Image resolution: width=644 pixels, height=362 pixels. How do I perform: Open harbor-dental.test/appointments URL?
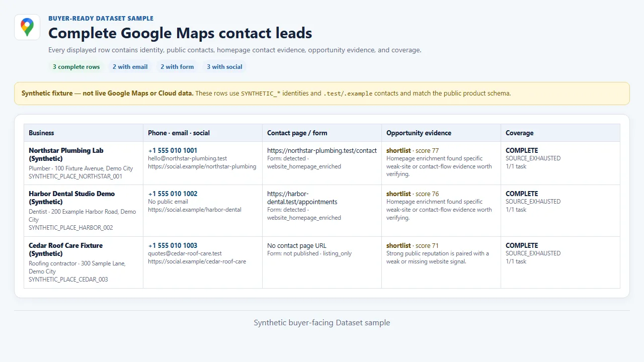pyautogui.click(x=302, y=198)
